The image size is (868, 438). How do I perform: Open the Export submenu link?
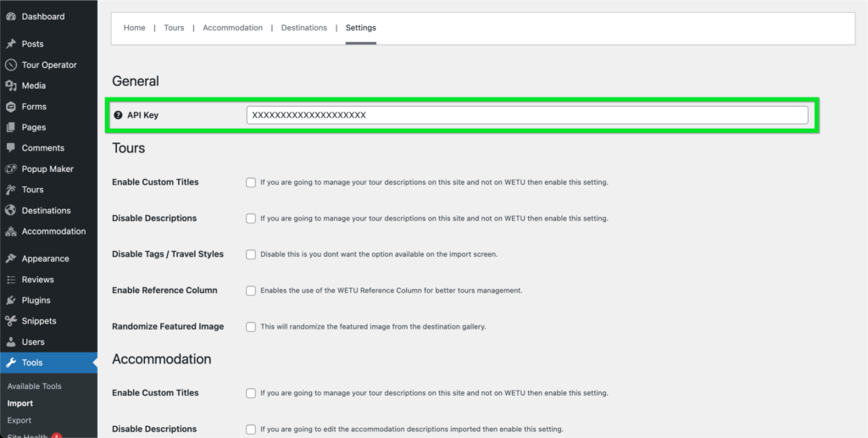(19, 420)
